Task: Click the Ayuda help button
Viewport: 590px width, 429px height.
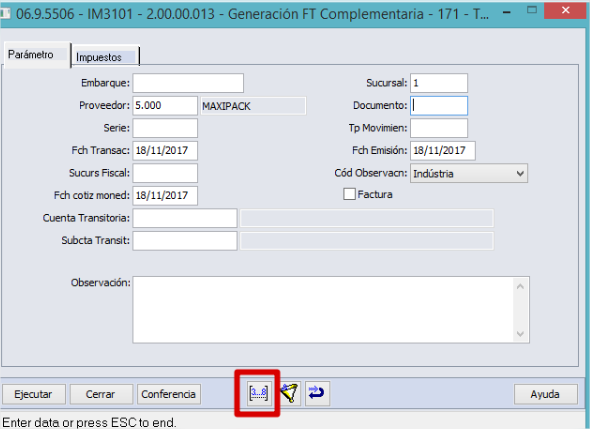Action: click(x=546, y=394)
